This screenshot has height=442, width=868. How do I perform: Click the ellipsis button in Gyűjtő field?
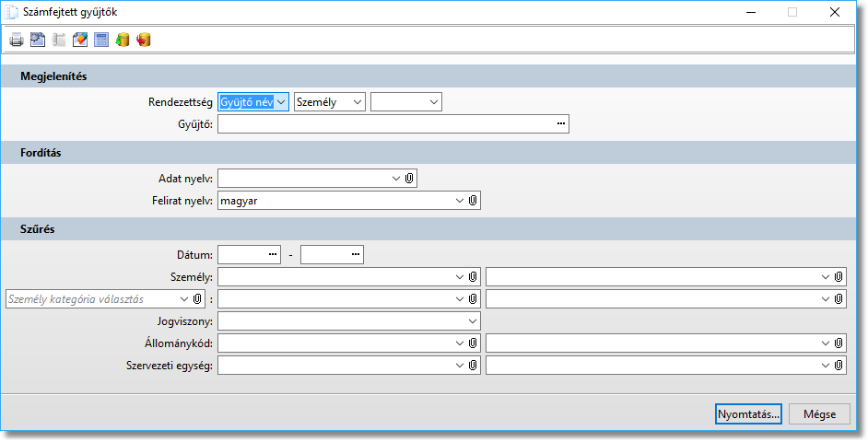coord(560,124)
